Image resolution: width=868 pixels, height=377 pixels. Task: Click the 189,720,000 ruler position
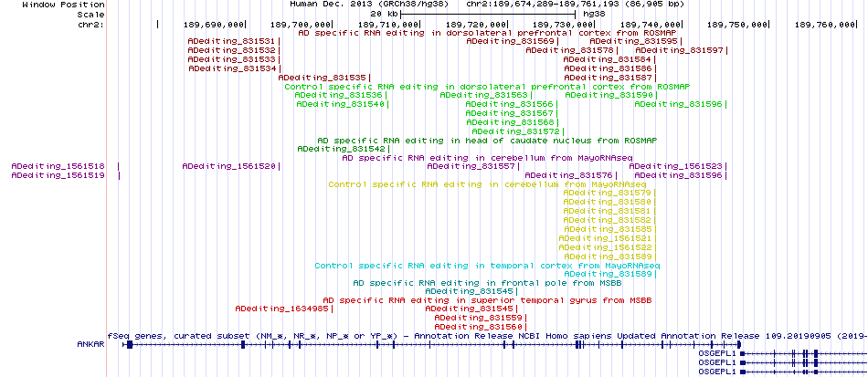pos(475,25)
